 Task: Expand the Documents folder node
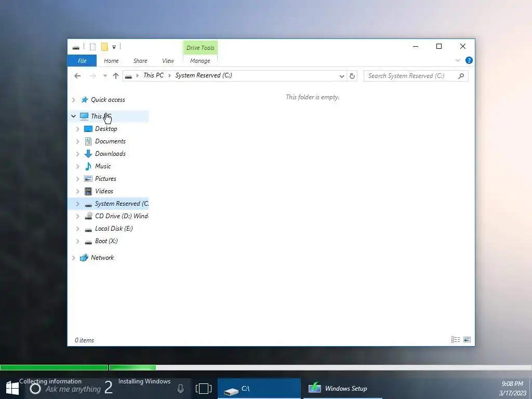point(78,141)
